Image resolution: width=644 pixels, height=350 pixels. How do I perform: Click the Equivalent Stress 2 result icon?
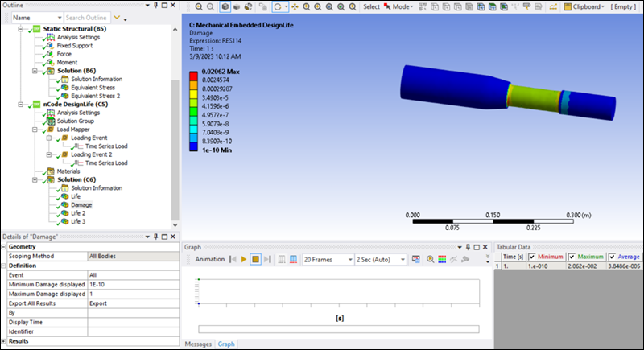pos(64,97)
